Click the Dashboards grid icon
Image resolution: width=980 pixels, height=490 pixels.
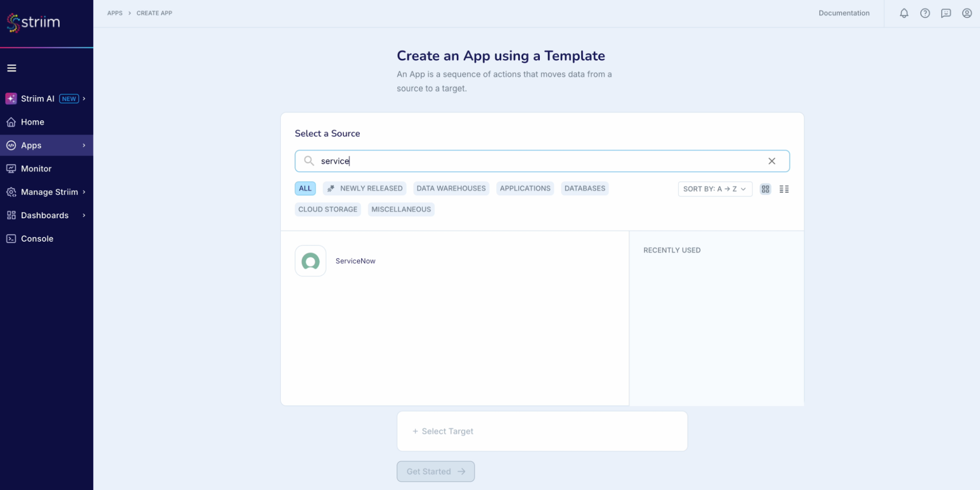(11, 215)
